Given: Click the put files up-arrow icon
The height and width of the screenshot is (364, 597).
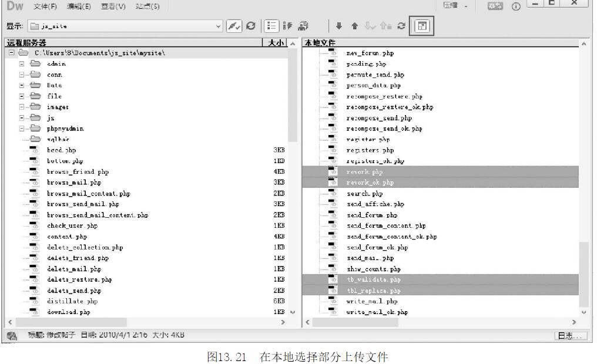Looking at the screenshot, I should coord(353,26).
